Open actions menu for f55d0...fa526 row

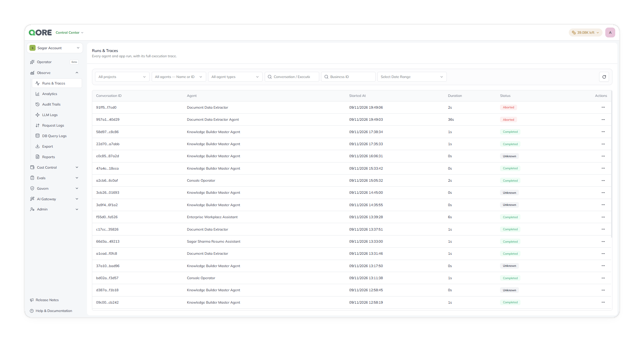point(603,217)
